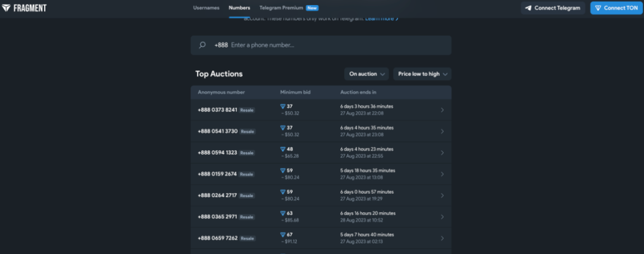
Task: Open the Numbers tab
Action: 239,8
